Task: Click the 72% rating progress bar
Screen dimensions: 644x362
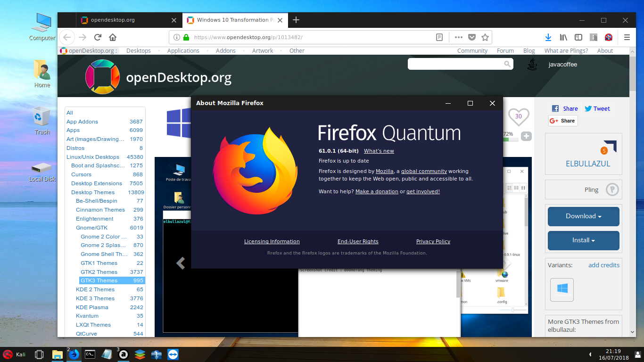Action: click(511, 140)
